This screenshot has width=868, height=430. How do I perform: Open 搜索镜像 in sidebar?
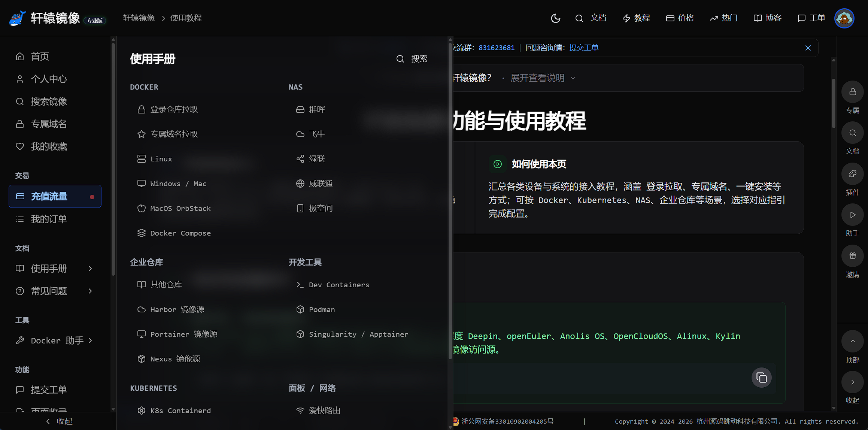(x=55, y=102)
